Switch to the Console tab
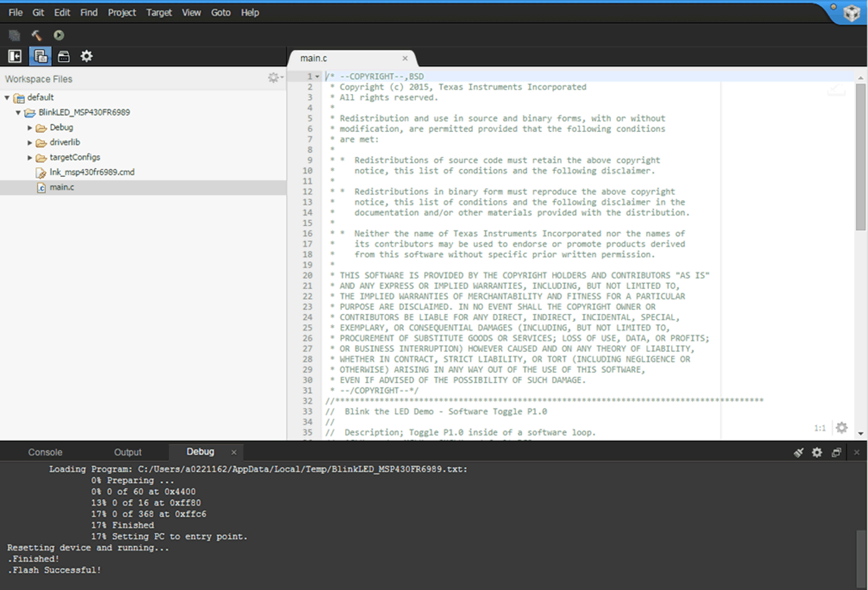Screen dimensions: 868x590 [45, 452]
